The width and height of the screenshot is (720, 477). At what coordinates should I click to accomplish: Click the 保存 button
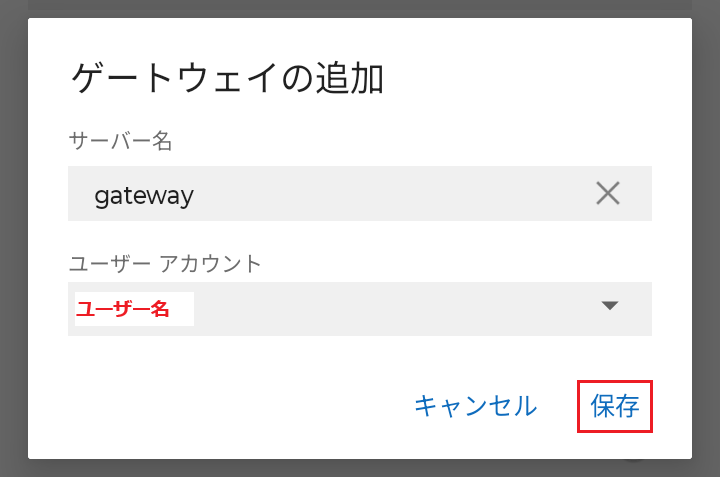pyautogui.click(x=615, y=405)
